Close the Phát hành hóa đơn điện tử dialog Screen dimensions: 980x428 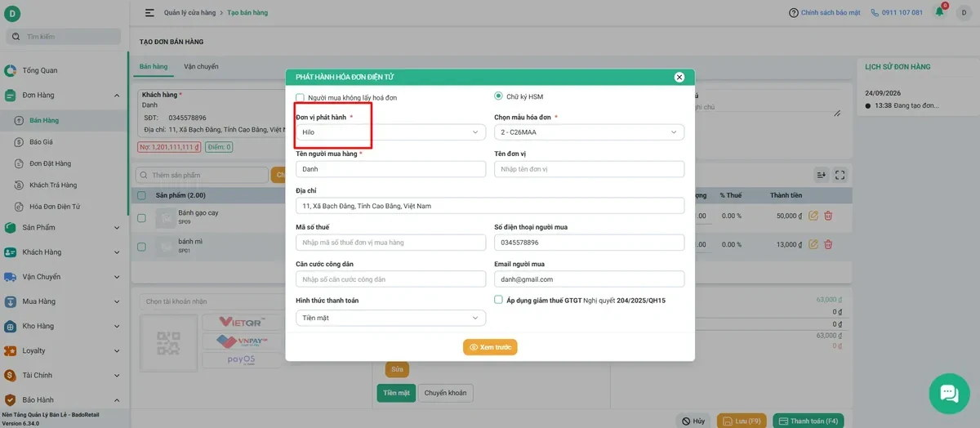pyautogui.click(x=679, y=77)
